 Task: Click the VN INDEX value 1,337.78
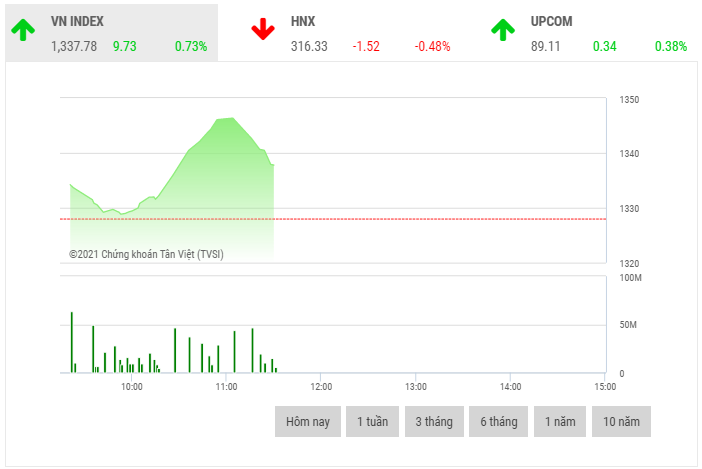click(74, 46)
